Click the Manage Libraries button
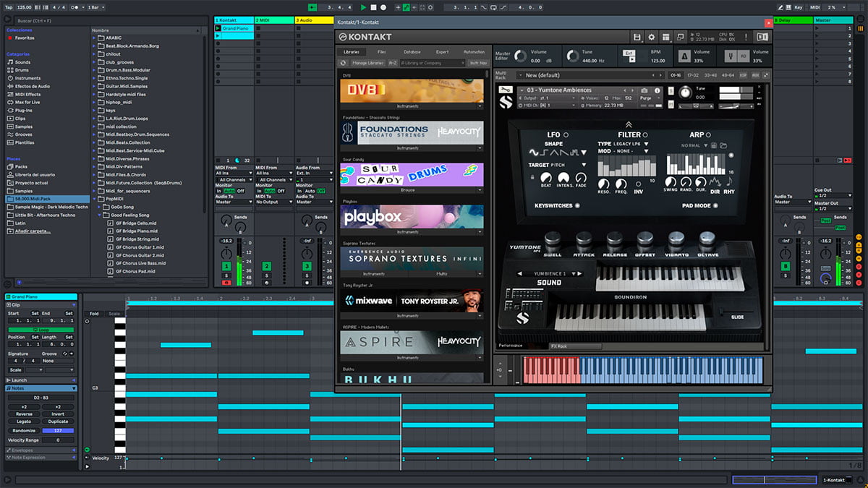 367,63
